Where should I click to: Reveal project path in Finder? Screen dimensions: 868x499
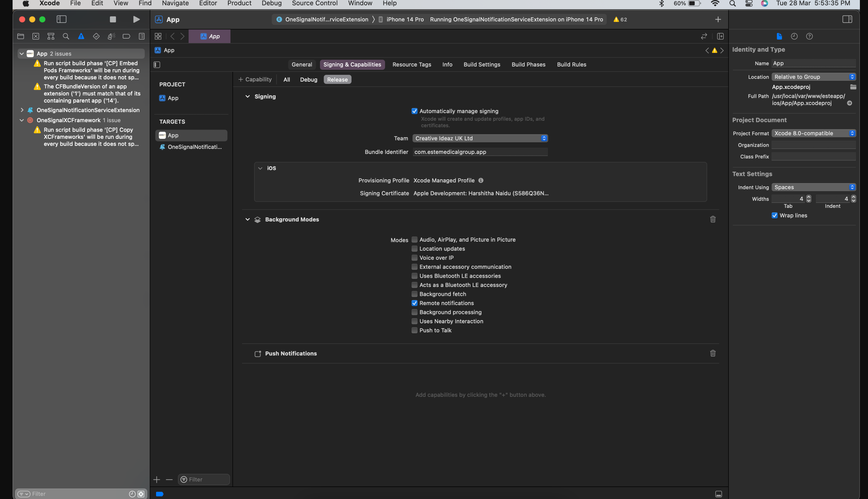coord(849,103)
